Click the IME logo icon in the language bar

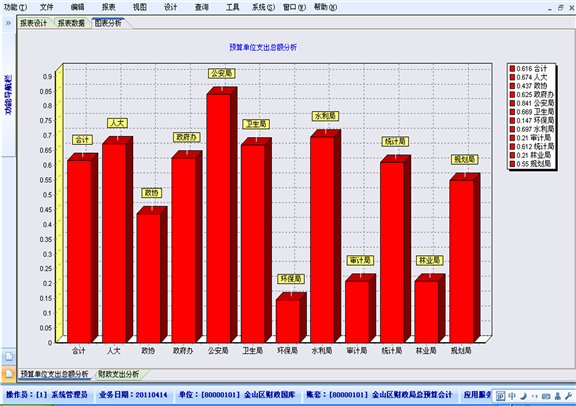[x=500, y=396]
